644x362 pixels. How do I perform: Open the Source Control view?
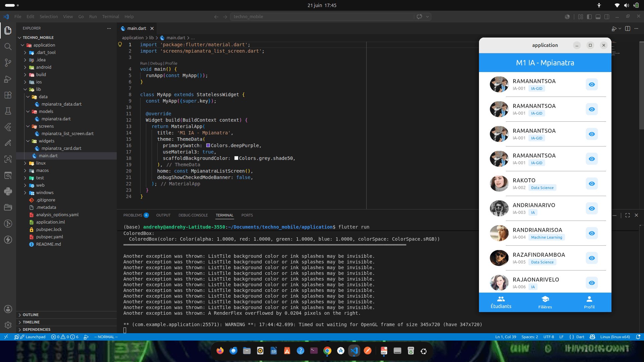click(8, 63)
